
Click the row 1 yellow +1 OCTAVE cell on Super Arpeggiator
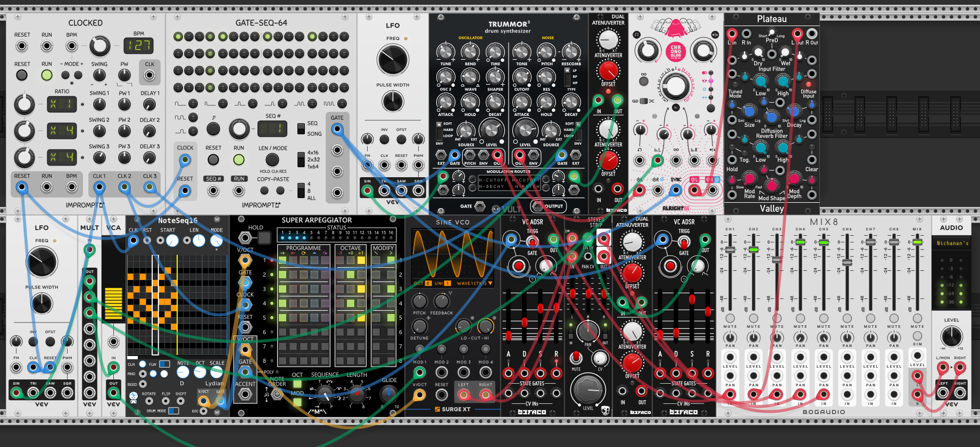[361, 260]
